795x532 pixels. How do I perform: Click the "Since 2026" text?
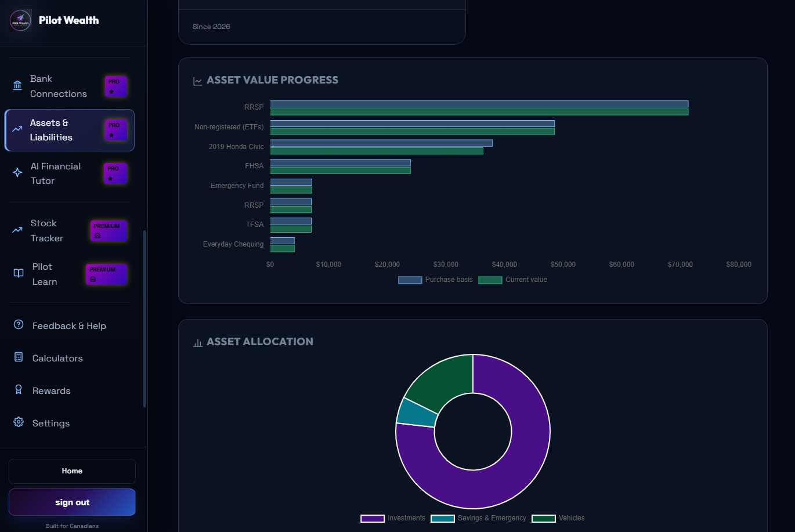coord(211,27)
